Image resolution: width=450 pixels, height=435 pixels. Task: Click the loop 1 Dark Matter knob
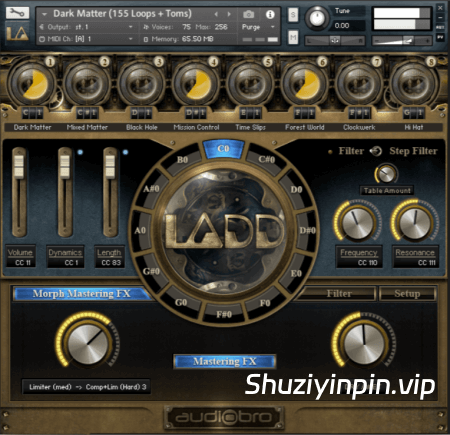point(32,84)
